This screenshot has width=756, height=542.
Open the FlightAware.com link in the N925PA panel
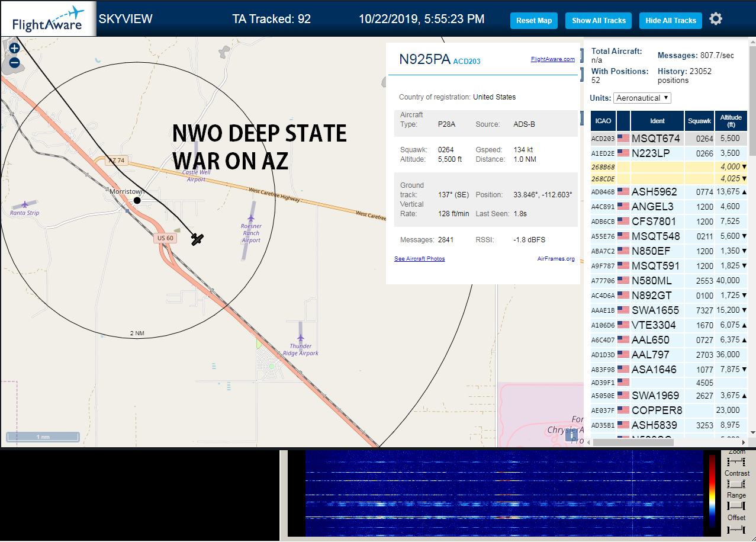pyautogui.click(x=553, y=59)
